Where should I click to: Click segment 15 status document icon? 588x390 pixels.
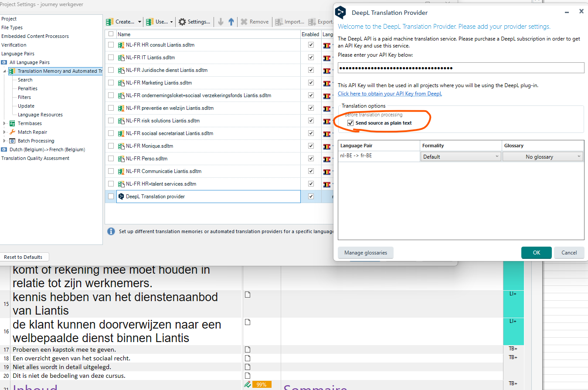(248, 295)
